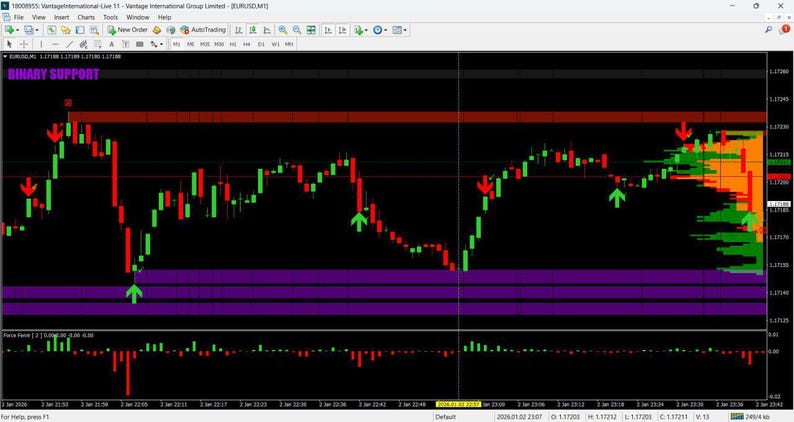Screen dimensions: 794x422
Task: Open the Strategy Tester icon
Action: coord(94,30)
